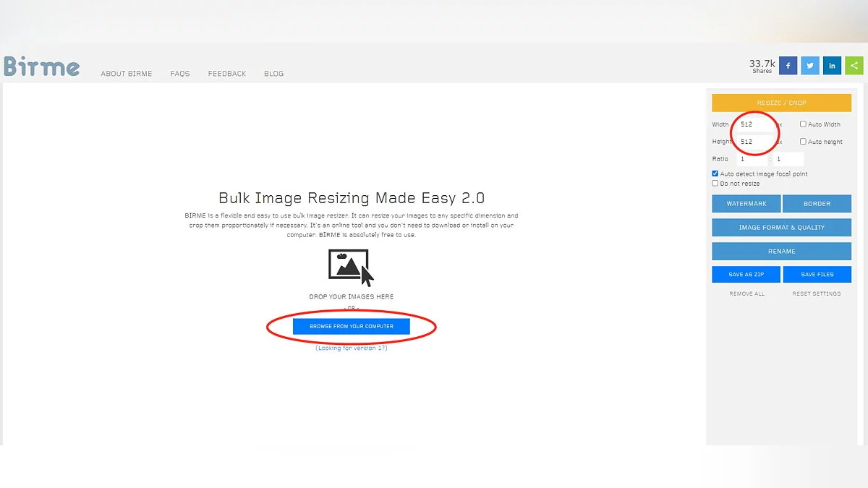
Task: Enable the Auto height checkbox
Action: [x=803, y=142]
